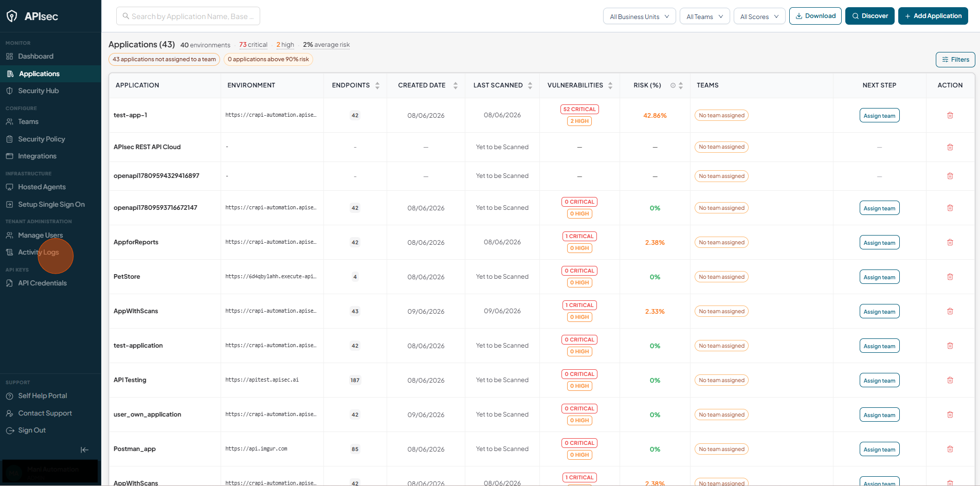The height and width of the screenshot is (486, 980).
Task: Open the Filters panel
Action: click(955, 60)
